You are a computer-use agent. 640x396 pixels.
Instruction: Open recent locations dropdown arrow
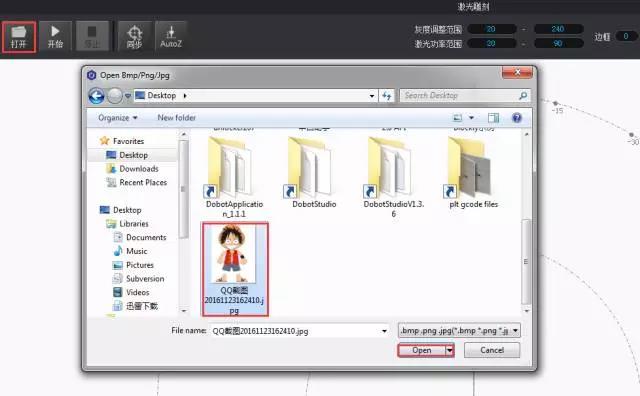click(128, 96)
